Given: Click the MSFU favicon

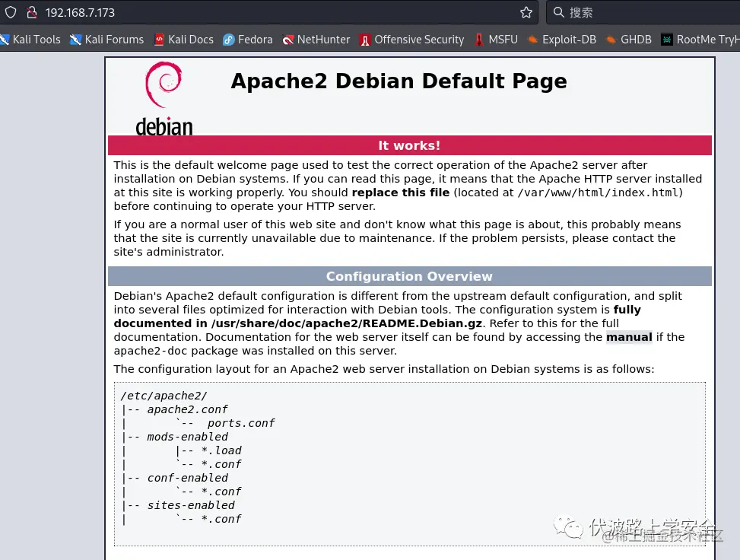Looking at the screenshot, I should coord(479,40).
